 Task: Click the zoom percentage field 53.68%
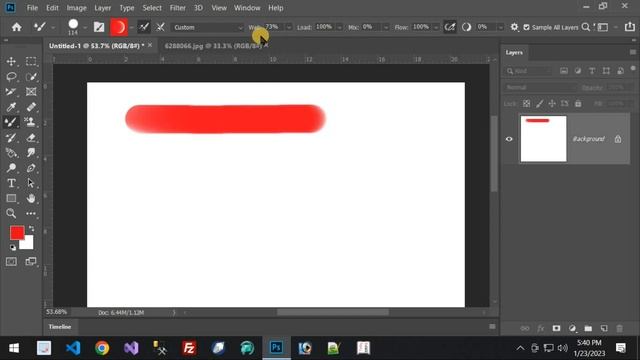point(56,312)
